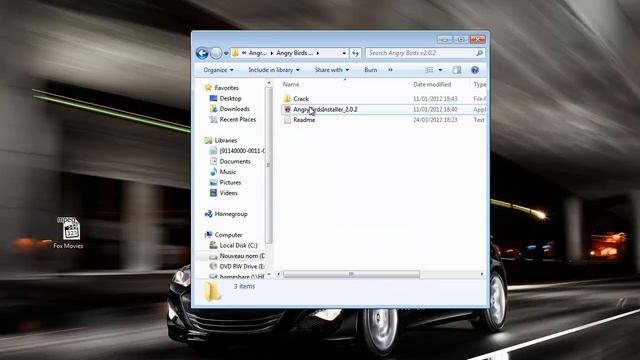Open Documents library
This screenshot has width=640, height=360.
[x=235, y=162]
